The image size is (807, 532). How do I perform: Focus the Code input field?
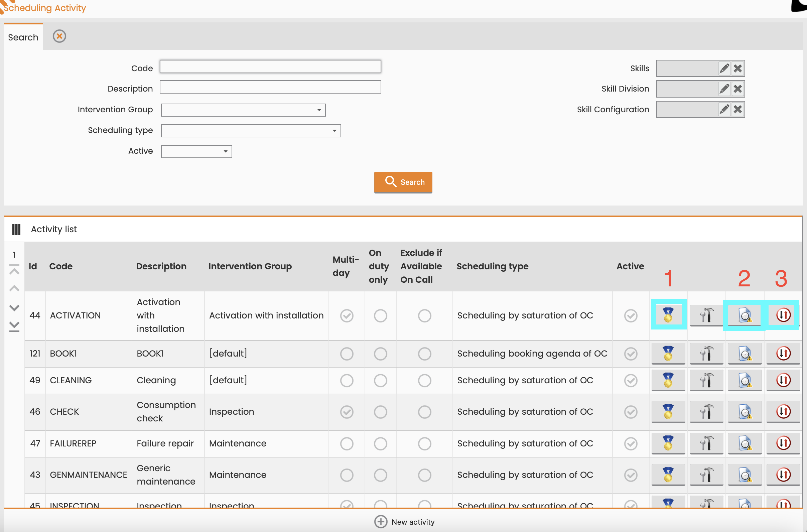pos(270,66)
